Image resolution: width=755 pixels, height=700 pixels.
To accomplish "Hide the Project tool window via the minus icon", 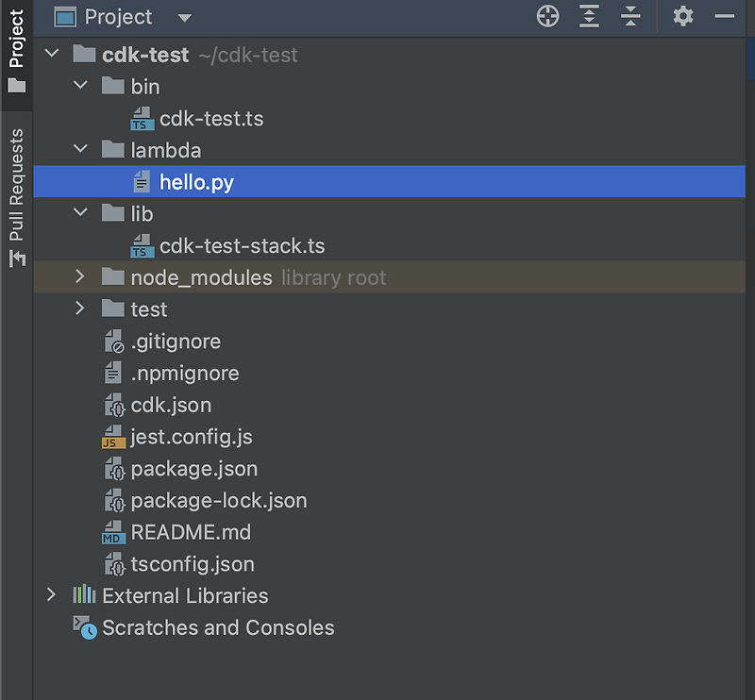I will click(725, 16).
